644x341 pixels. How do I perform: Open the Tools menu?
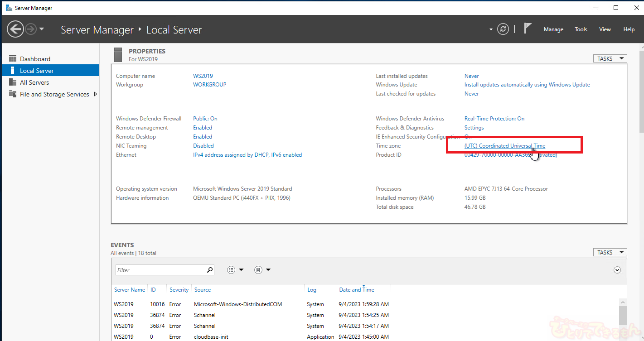581,29
